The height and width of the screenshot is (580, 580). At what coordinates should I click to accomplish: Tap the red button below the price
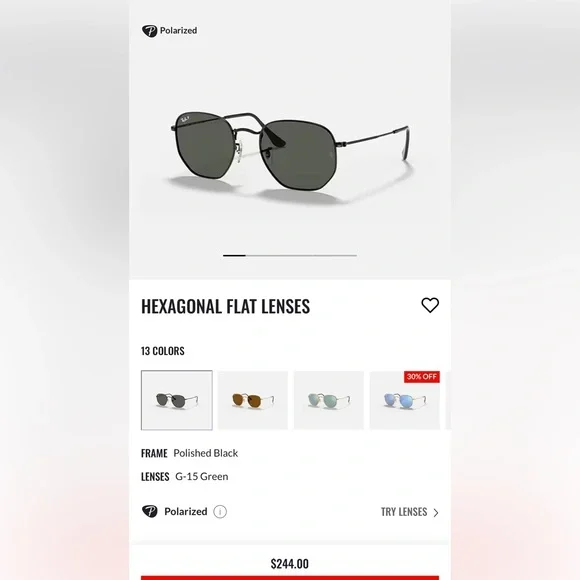coord(290,578)
